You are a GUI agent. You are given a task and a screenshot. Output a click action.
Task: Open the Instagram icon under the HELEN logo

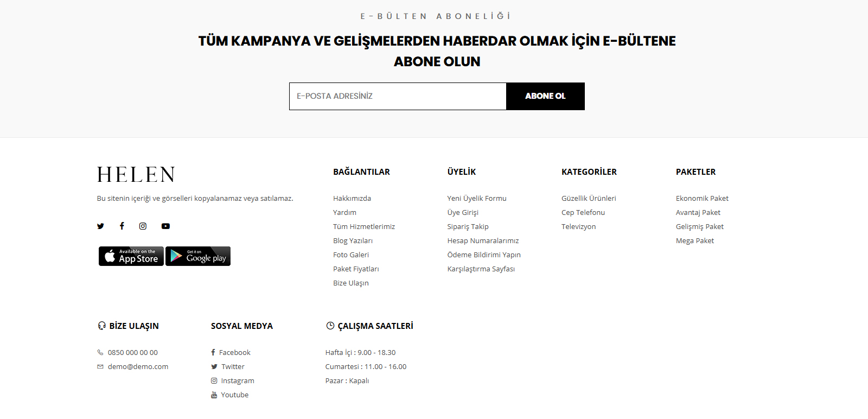(x=143, y=226)
